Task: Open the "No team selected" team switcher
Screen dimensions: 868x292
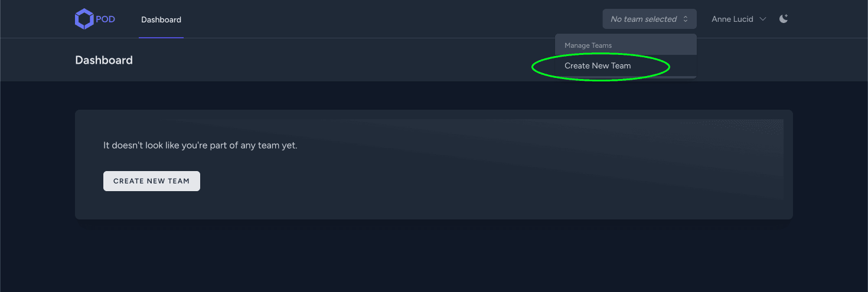Action: tap(649, 19)
